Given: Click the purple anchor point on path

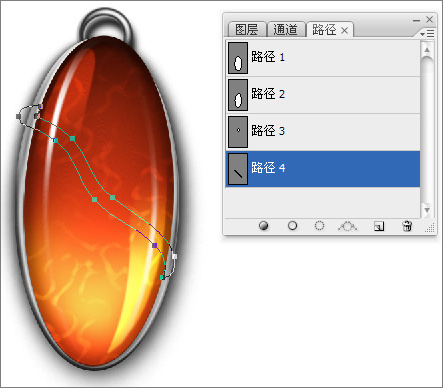Looking at the screenshot, I should pyautogui.click(x=155, y=245).
